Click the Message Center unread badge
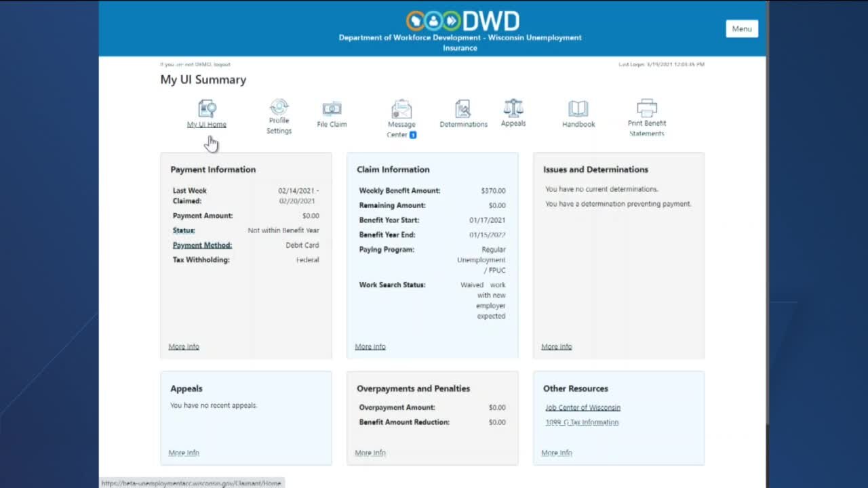The image size is (868, 488). (x=412, y=135)
